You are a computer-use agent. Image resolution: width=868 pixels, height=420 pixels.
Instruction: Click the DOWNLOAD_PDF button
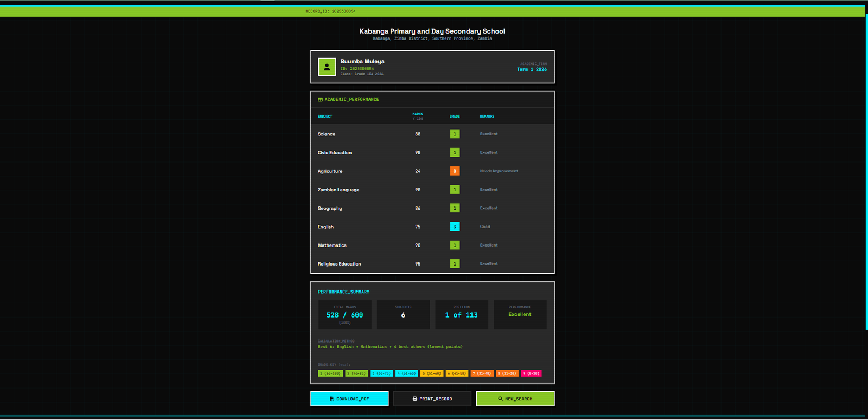coord(349,399)
